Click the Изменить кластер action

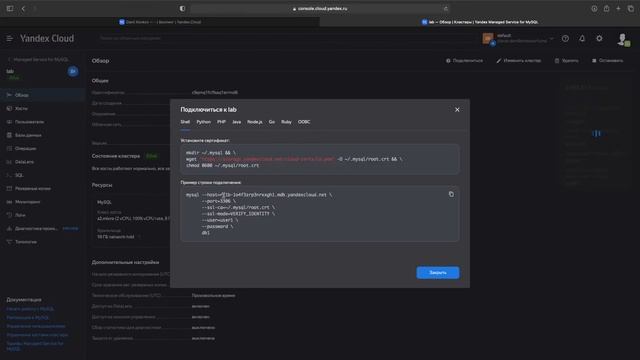518,60
